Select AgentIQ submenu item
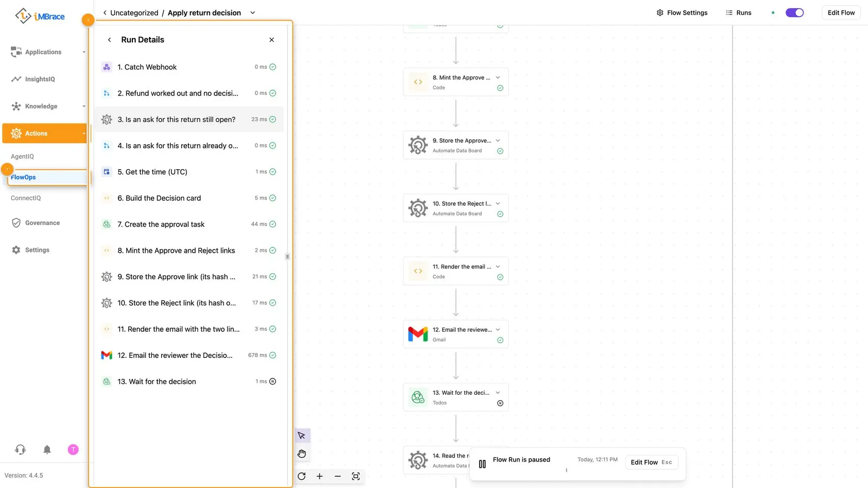 pos(22,157)
